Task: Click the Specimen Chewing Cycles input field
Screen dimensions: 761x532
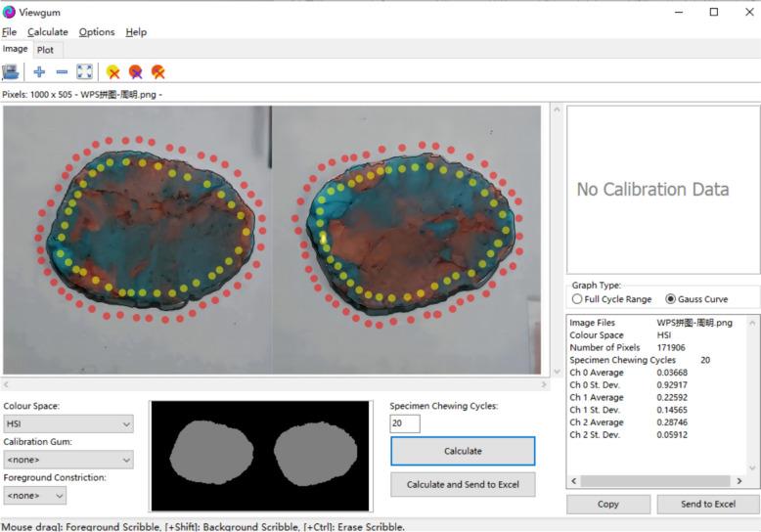Action: click(405, 423)
